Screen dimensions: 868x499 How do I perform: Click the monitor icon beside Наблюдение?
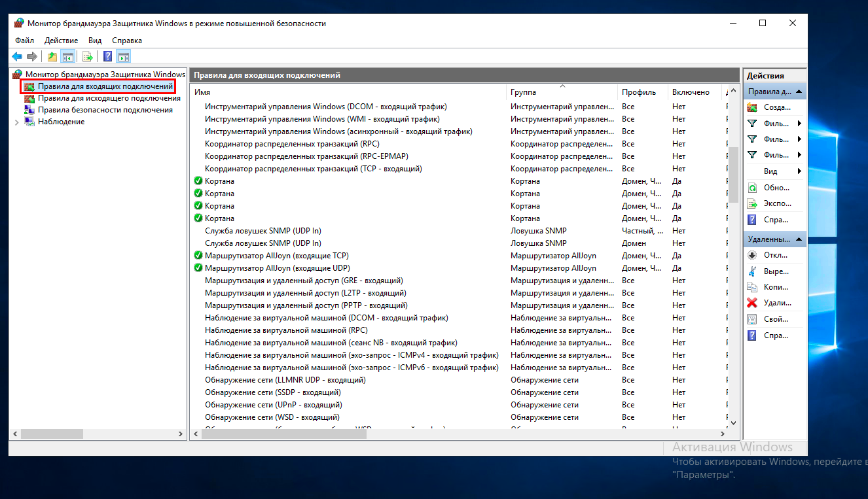29,122
